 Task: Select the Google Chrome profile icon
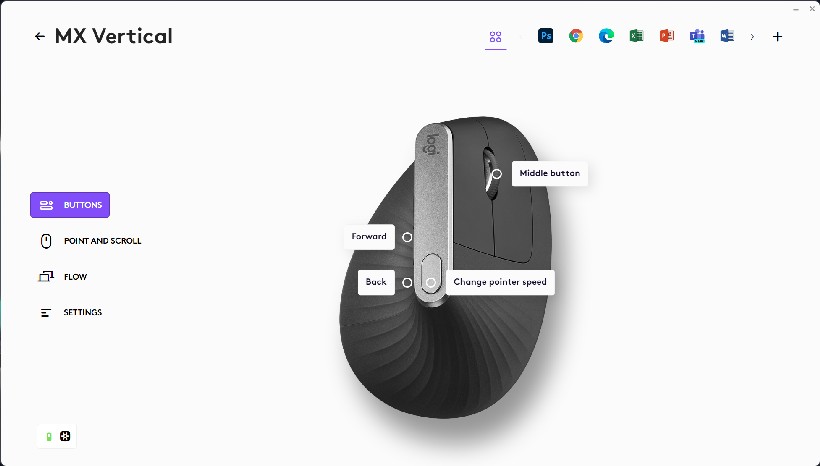pyautogui.click(x=576, y=36)
